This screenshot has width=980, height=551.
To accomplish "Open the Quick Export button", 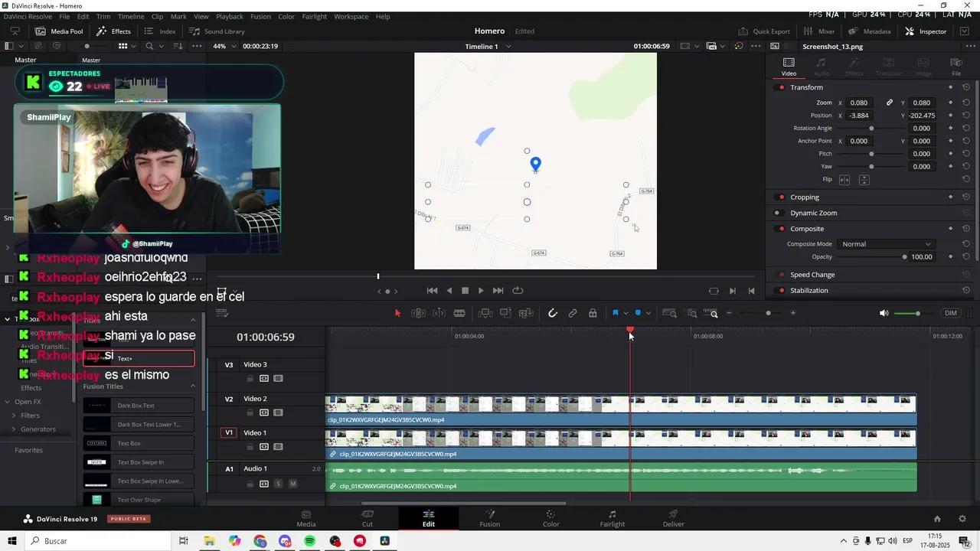I will (764, 31).
